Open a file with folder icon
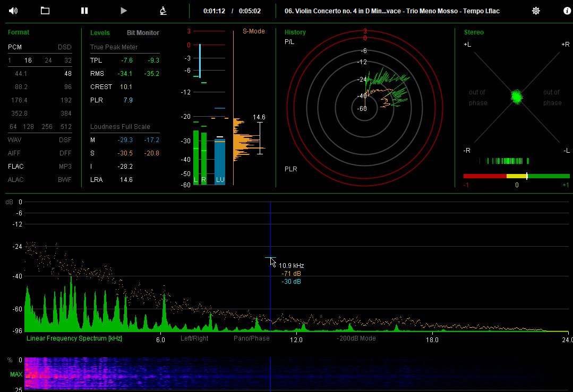Viewport: 573px width, 392px height. (x=45, y=11)
